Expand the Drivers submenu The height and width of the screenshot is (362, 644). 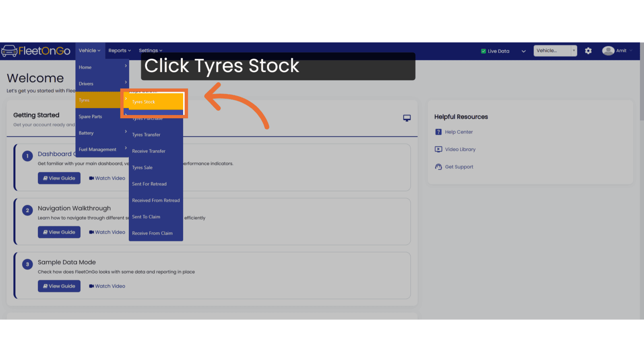[102, 84]
